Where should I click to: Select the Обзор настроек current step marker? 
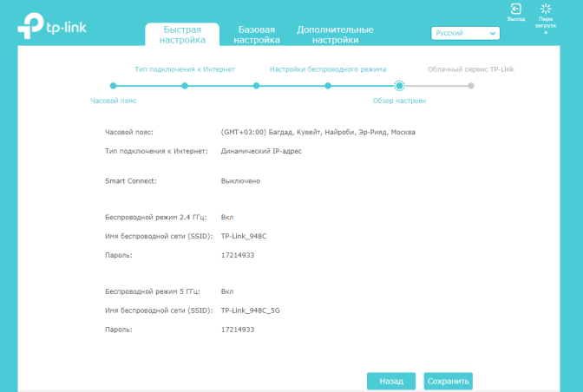coord(399,86)
